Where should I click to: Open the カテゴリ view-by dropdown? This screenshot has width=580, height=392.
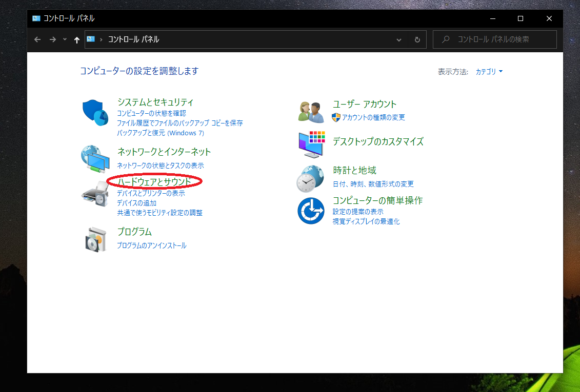coord(489,72)
